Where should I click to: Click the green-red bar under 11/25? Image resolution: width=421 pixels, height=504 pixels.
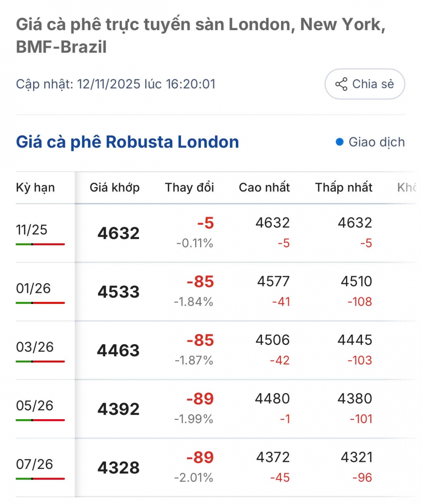click(x=40, y=244)
